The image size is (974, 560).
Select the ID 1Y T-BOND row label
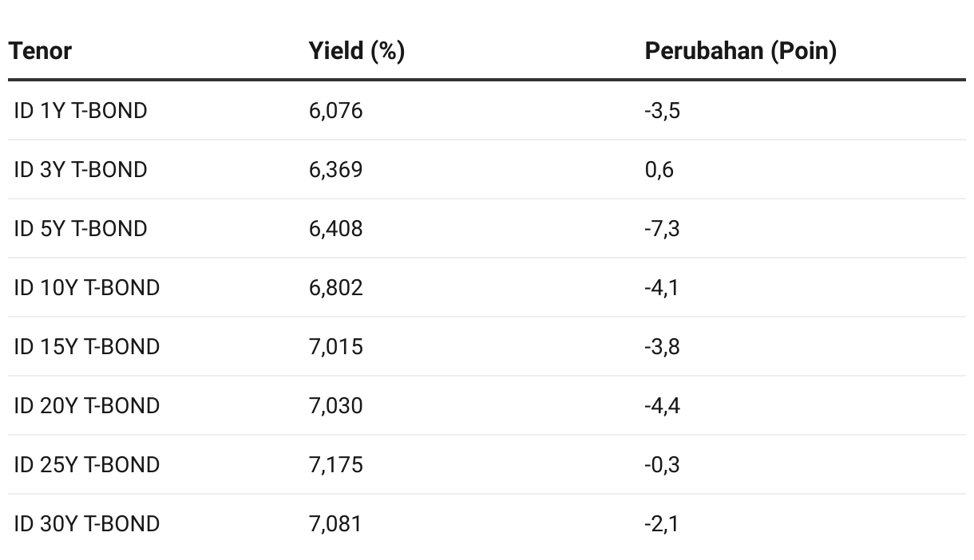coord(81,111)
